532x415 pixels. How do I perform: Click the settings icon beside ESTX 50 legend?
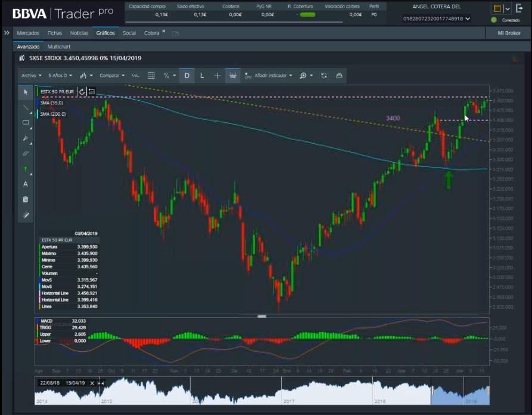pos(92,92)
